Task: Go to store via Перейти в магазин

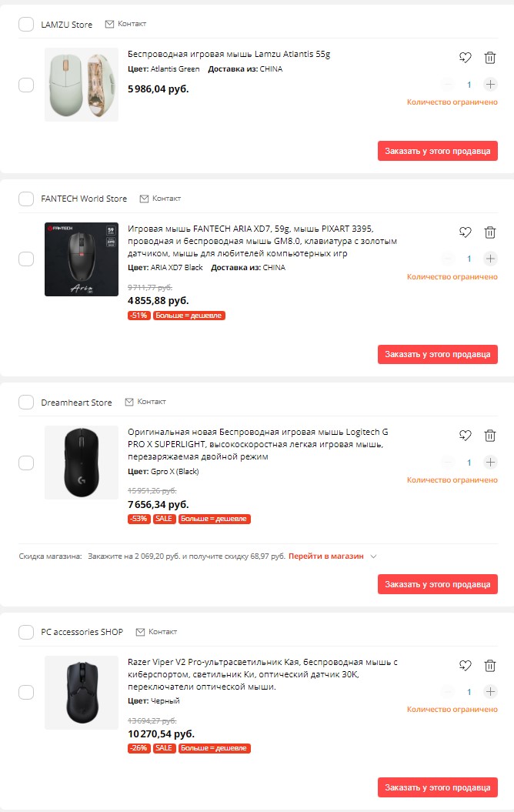Action: [x=325, y=556]
